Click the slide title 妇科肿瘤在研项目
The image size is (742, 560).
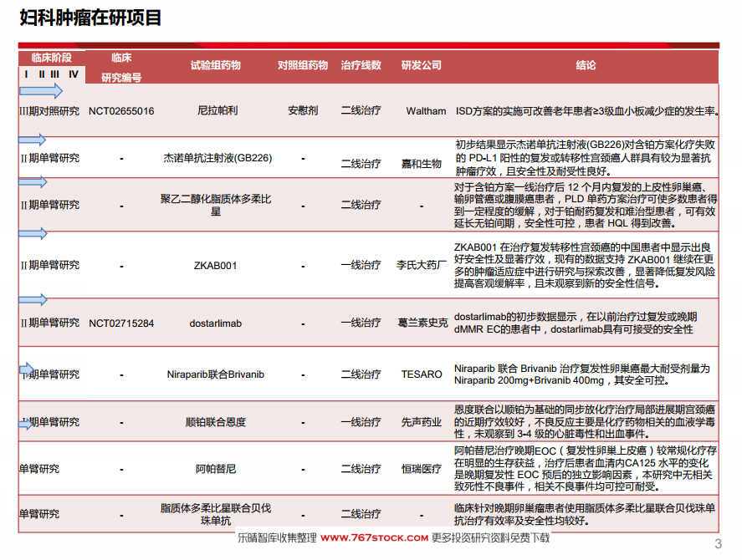pos(90,18)
